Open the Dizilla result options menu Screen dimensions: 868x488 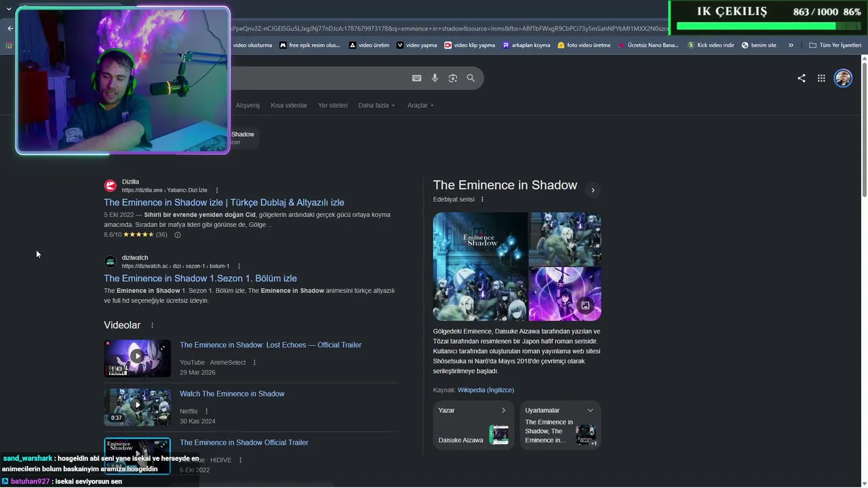pyautogui.click(x=217, y=190)
